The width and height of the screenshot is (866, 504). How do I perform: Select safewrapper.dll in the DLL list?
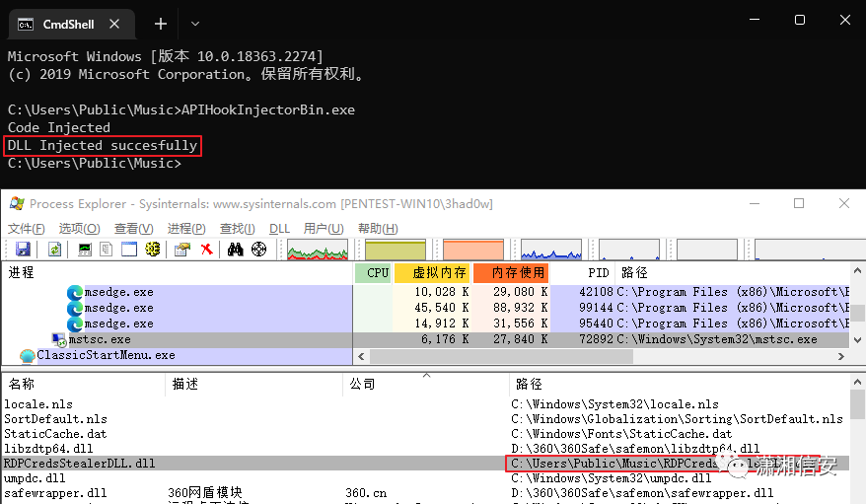[x=425, y=493]
